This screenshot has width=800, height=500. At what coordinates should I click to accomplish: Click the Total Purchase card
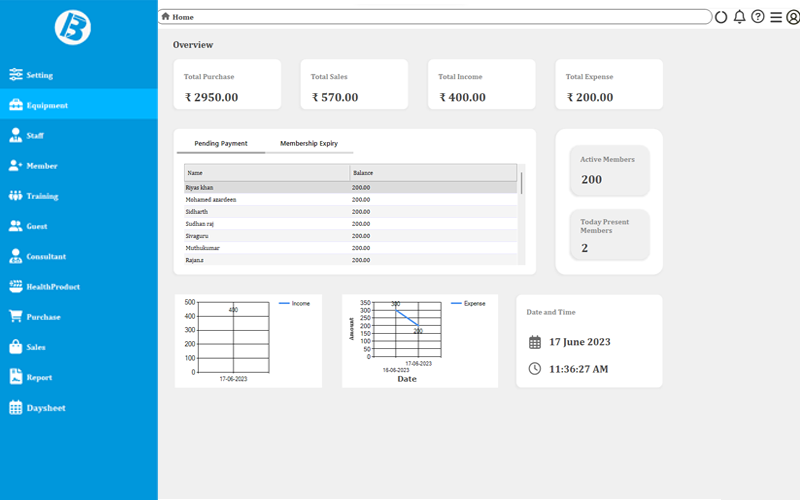click(x=227, y=84)
